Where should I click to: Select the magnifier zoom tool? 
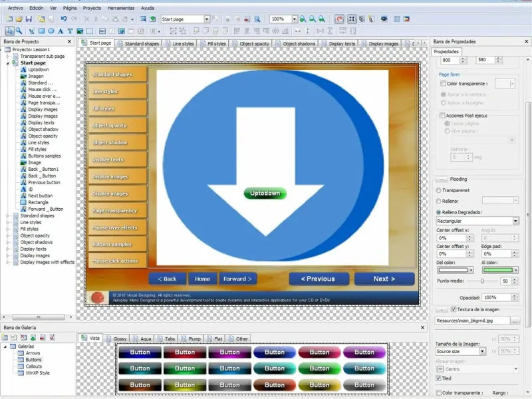coord(19,31)
